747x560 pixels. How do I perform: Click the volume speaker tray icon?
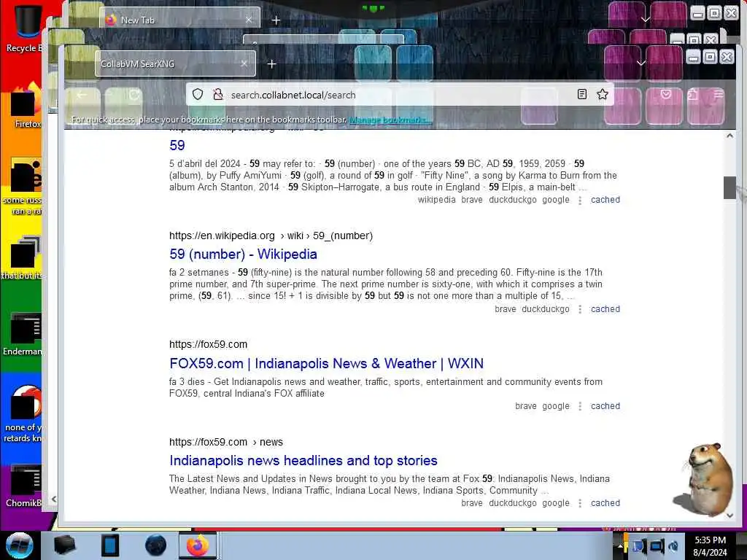click(x=673, y=546)
